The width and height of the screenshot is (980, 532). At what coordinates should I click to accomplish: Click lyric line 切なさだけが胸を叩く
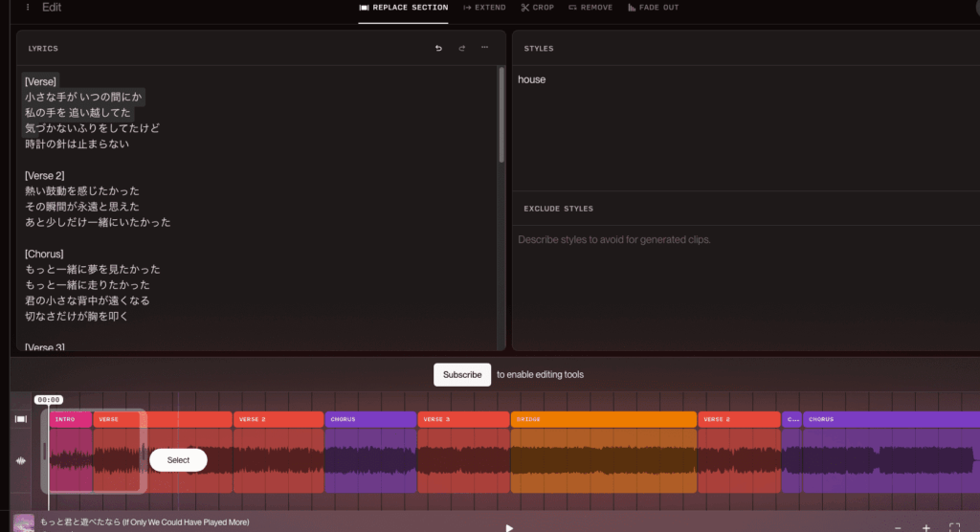[77, 317]
